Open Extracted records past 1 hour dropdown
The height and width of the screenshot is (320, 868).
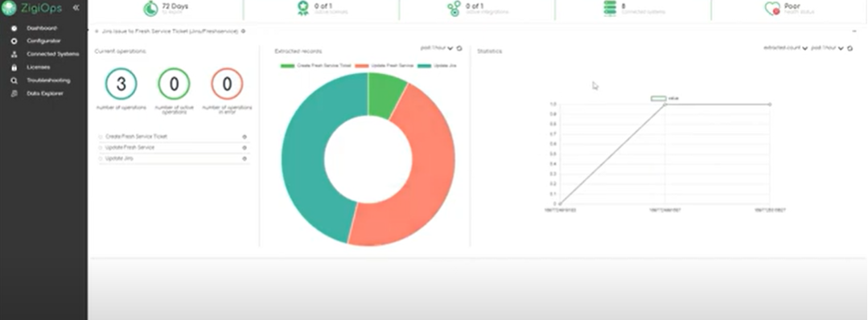tap(437, 48)
